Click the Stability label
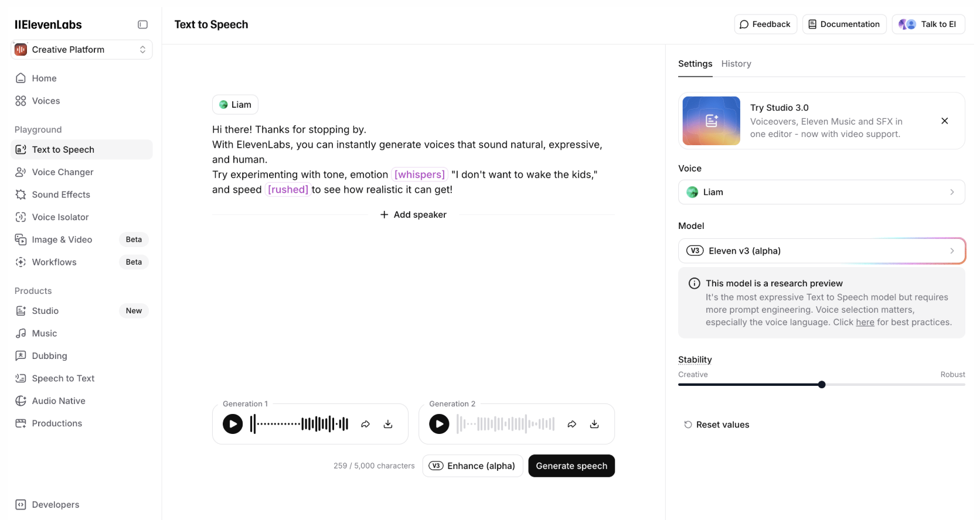Image resolution: width=980 pixels, height=520 pixels. 695,360
